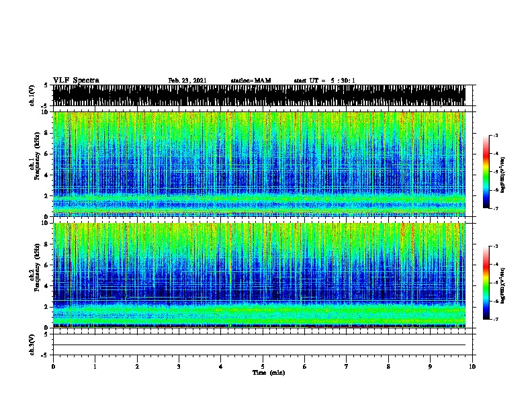Viewport: 532px width, 411px height.
Task: Select the date 'Feb. 23, 2021' label
Action: 187,81
